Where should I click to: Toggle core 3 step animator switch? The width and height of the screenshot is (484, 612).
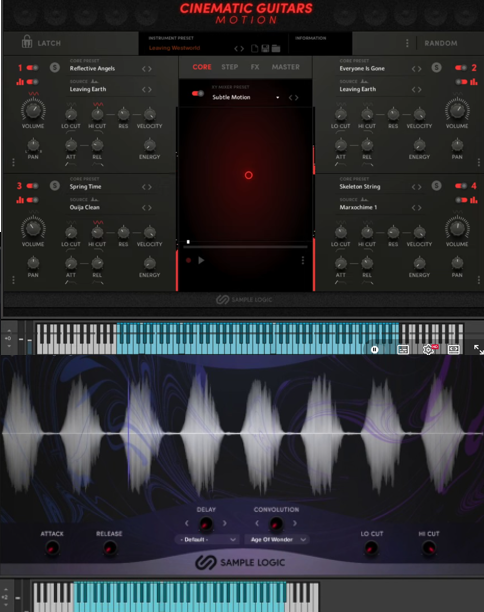(32, 200)
